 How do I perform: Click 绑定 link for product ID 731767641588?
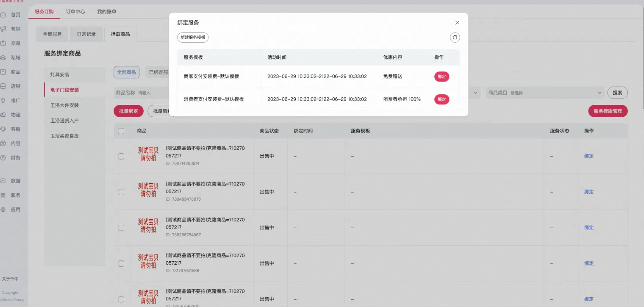point(589,263)
